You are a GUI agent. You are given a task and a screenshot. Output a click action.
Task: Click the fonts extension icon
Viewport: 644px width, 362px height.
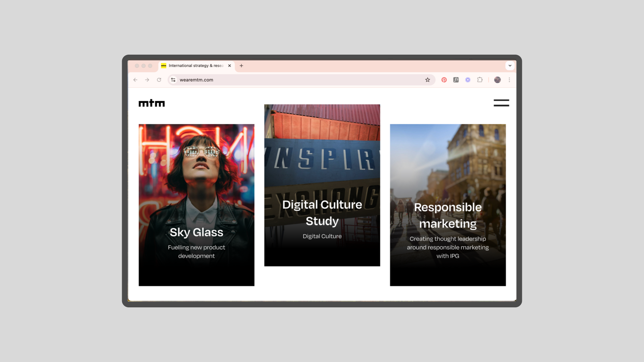tap(456, 80)
